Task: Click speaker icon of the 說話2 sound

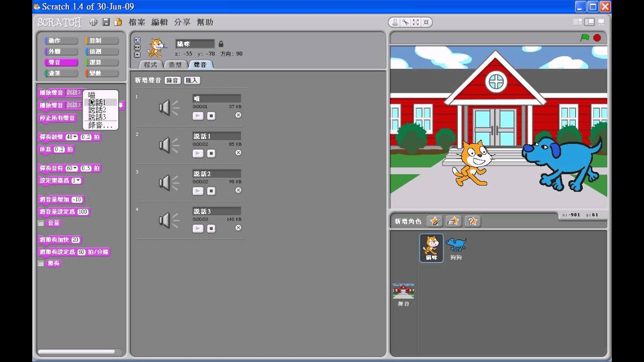Action: coord(169,183)
